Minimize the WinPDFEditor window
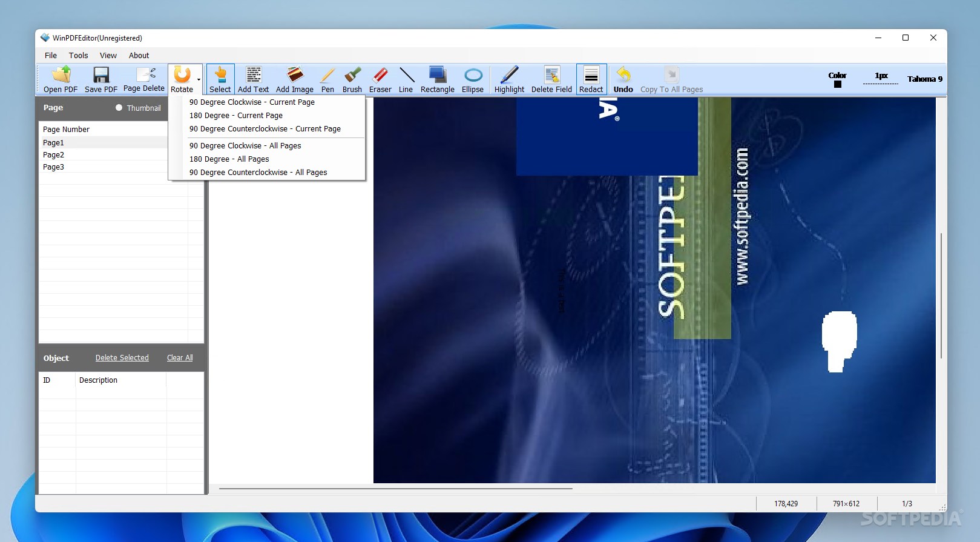Image resolution: width=980 pixels, height=542 pixels. point(878,38)
